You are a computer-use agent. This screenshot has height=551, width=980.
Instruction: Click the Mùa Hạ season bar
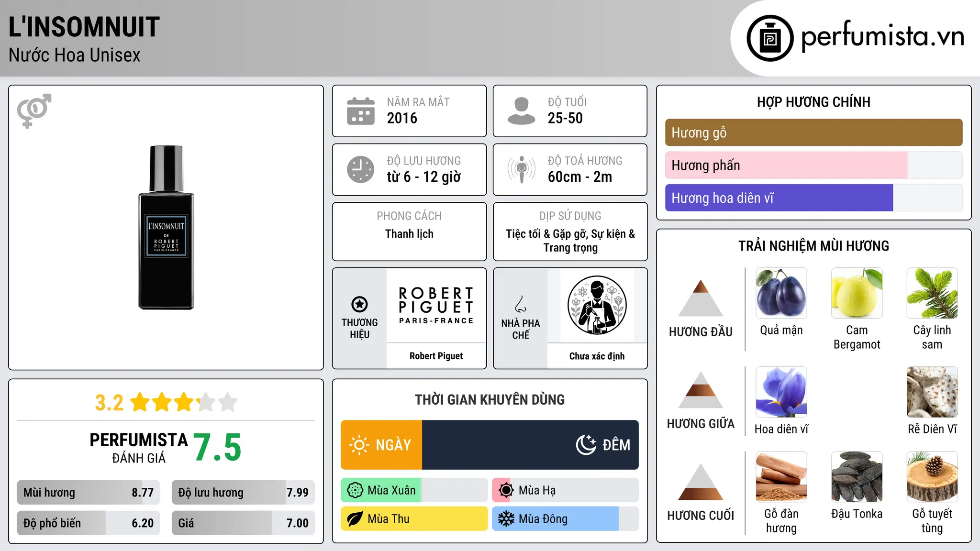565,490
